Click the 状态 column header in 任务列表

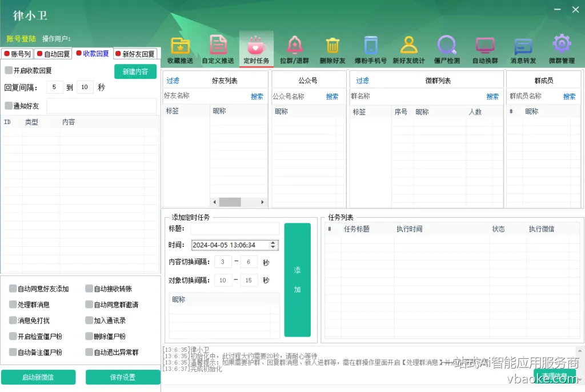click(498, 229)
